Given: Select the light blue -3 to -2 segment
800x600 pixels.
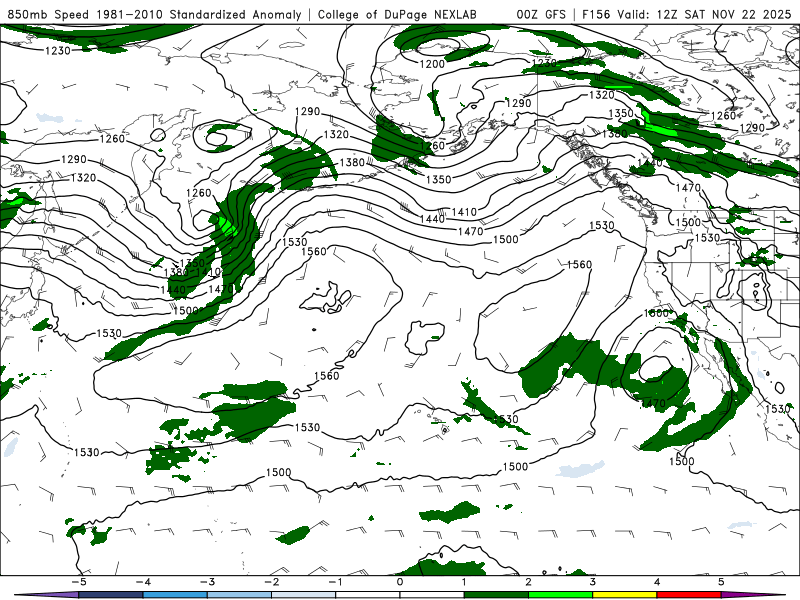Looking at the screenshot, I should [x=239, y=595].
